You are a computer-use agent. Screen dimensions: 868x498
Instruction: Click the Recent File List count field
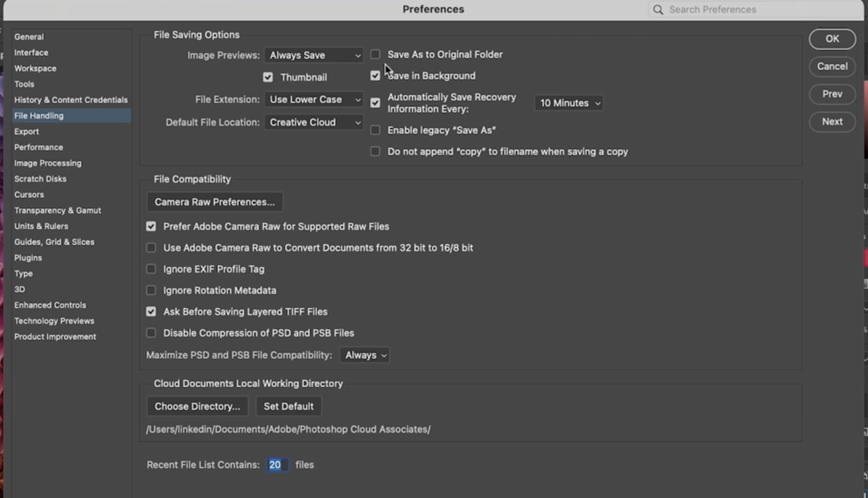point(276,465)
